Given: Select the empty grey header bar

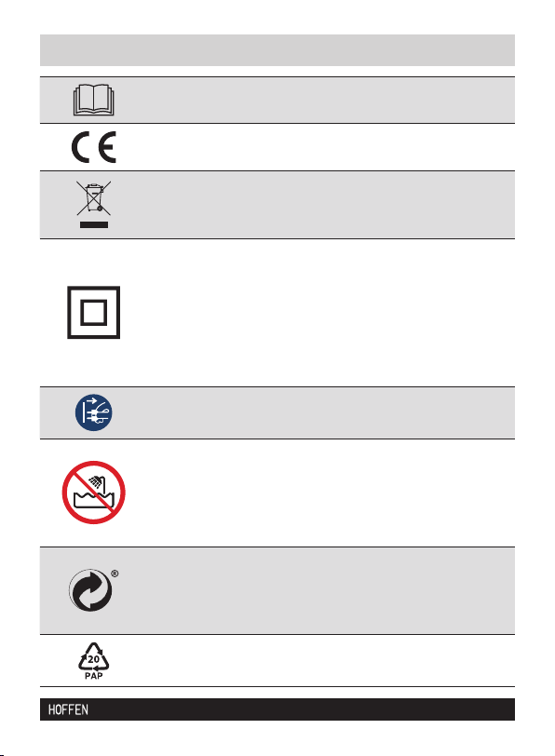Looking at the screenshot, I should pyautogui.click(x=277, y=50).
